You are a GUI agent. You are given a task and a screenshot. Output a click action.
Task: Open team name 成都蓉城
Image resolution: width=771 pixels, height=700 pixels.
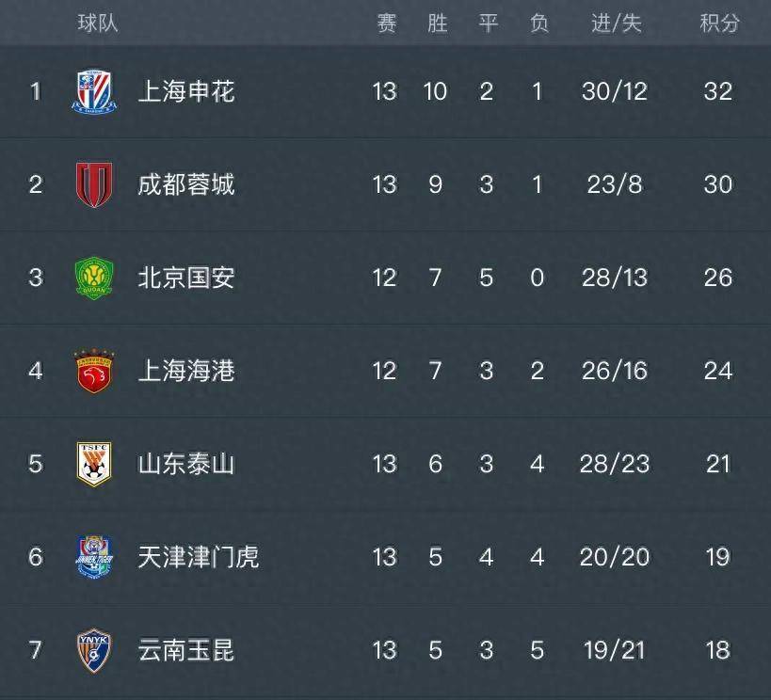pos(186,184)
